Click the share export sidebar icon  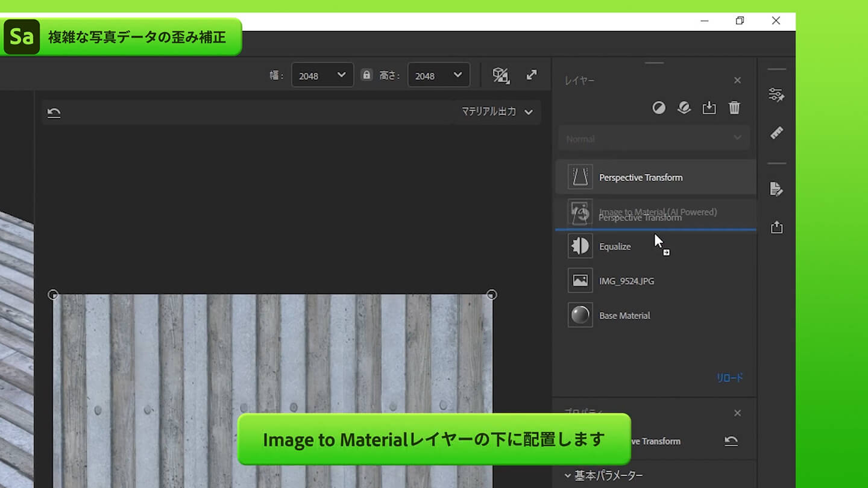[776, 227]
